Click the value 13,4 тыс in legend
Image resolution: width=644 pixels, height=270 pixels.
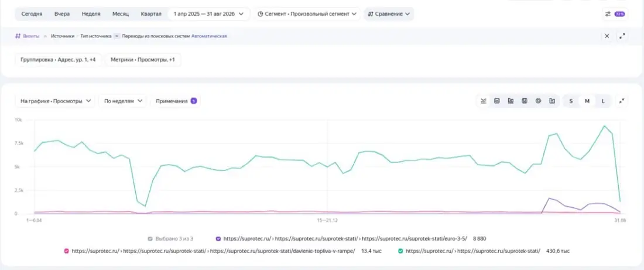point(371,251)
